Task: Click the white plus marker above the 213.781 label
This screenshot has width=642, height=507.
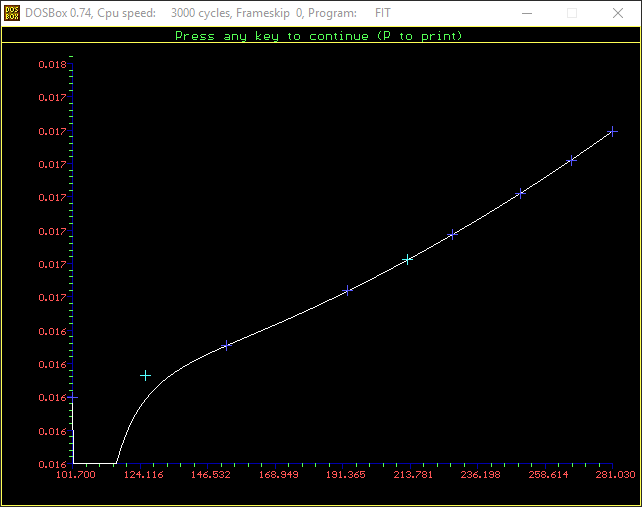Action: 407,259
